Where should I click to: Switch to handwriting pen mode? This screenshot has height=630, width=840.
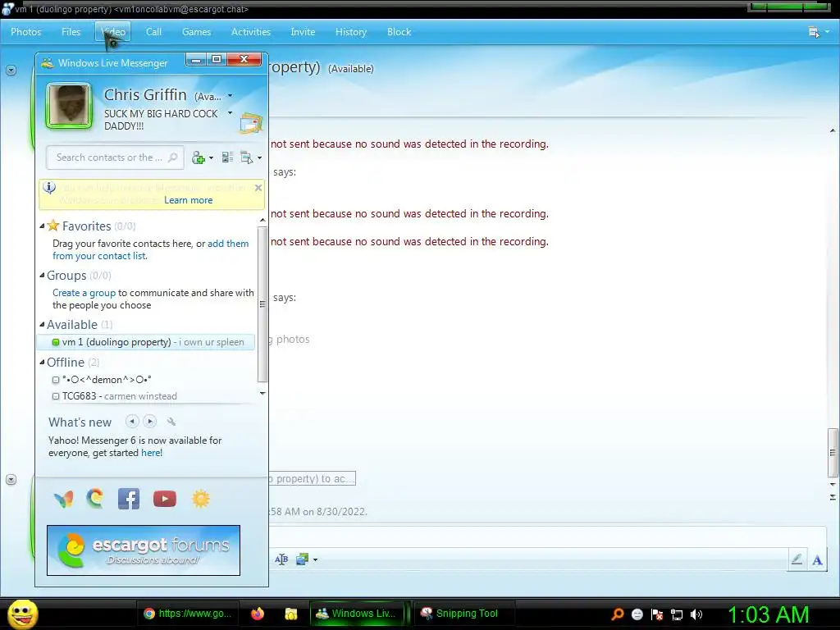[797, 559]
